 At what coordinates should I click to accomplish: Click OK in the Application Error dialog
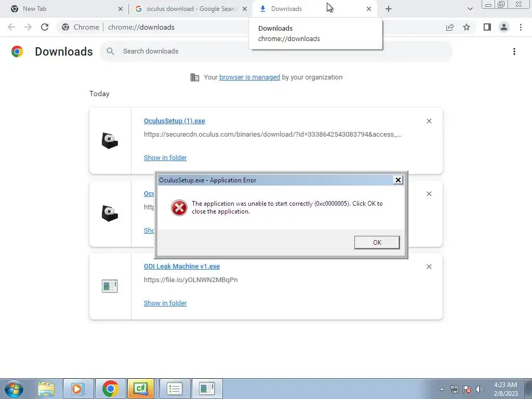(x=377, y=242)
